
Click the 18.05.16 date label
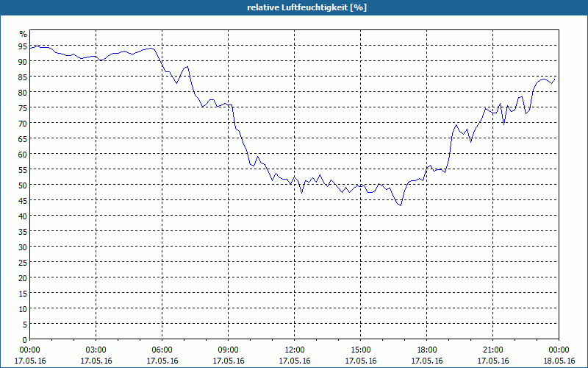559,361
